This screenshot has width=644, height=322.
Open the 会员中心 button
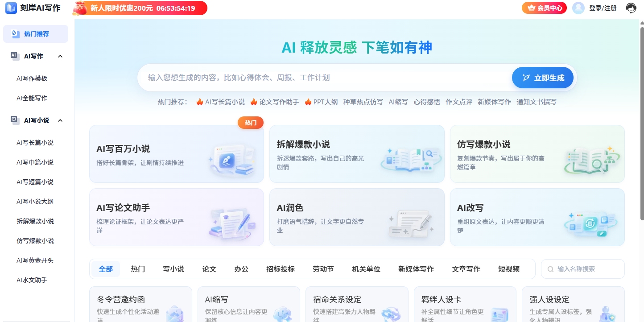coord(544,8)
